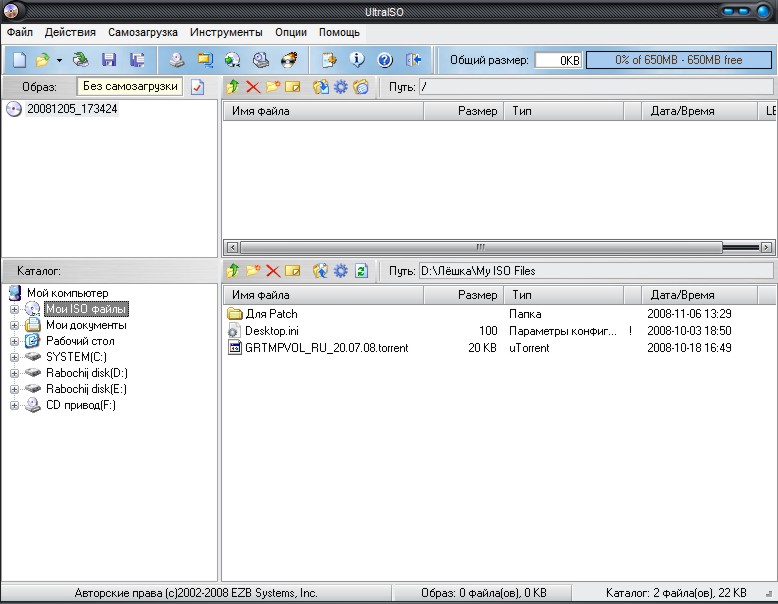Viewport: 778px width, 604px height.
Task: Click the image list horizontal scrollbar thumb
Action: coord(480,247)
